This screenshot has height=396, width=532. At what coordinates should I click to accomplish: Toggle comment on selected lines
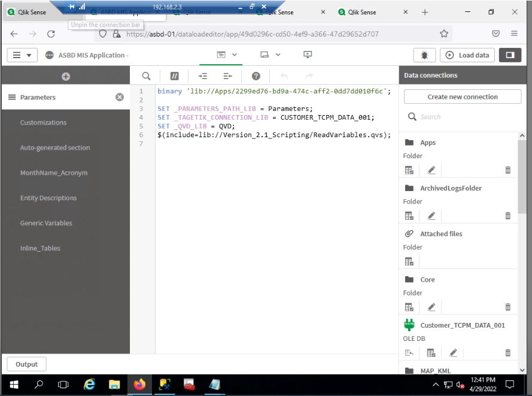click(174, 76)
